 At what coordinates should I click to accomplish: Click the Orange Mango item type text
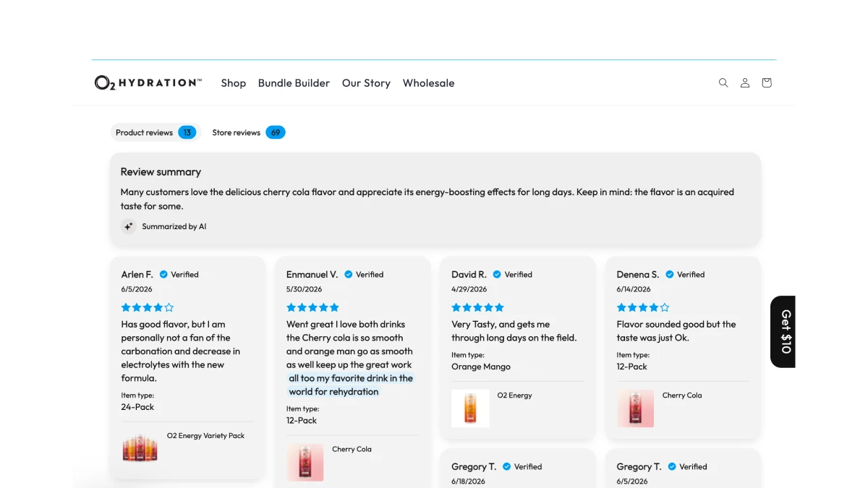click(x=481, y=367)
